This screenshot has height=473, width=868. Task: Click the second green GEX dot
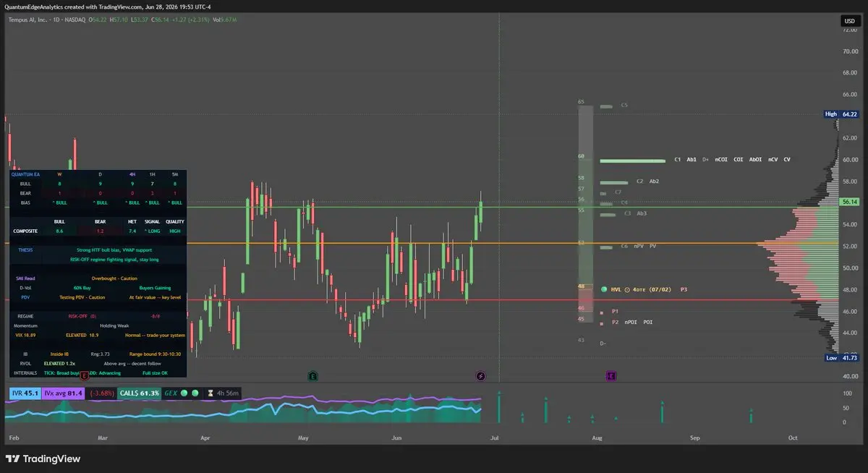tap(195, 393)
